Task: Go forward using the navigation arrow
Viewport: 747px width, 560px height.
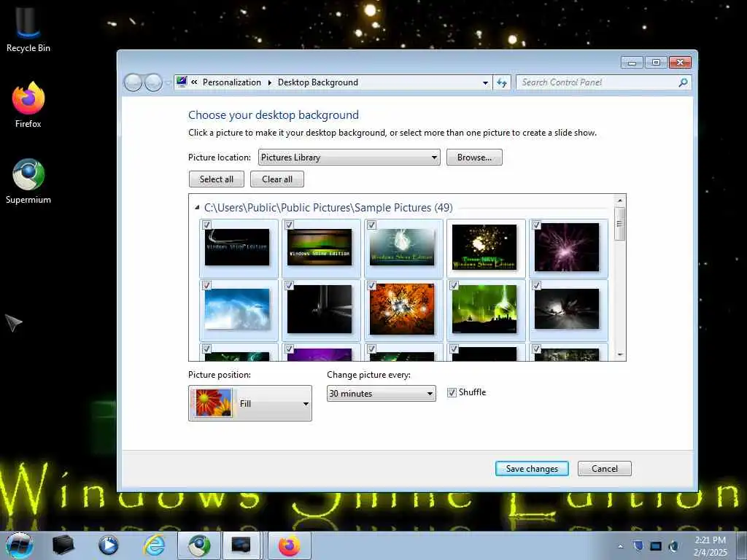Action: click(x=153, y=82)
